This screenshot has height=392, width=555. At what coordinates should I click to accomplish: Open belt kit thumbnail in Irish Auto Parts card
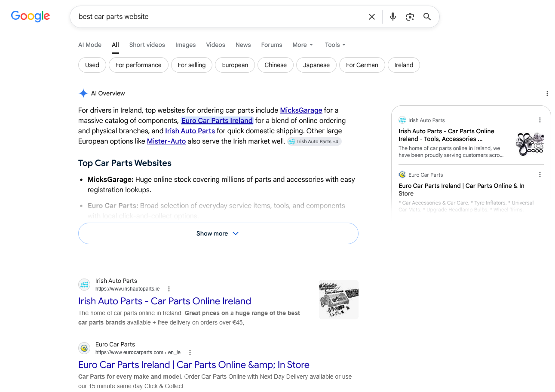[530, 144]
